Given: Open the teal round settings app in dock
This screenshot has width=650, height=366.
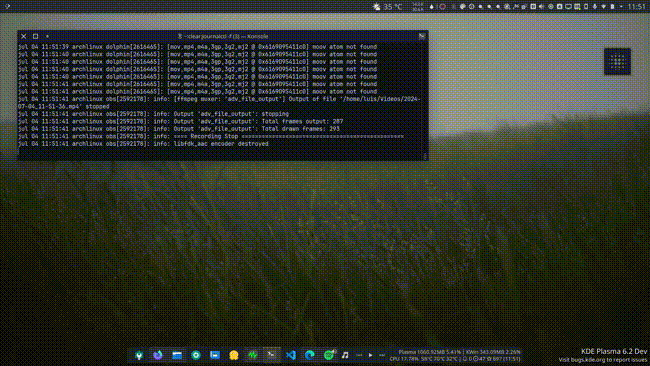Looking at the screenshot, I should [196, 355].
